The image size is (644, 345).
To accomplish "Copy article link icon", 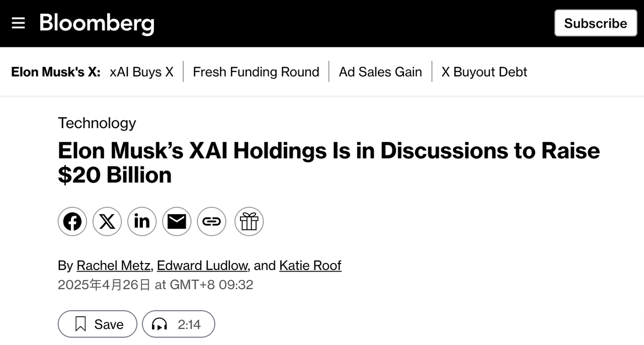I will (211, 221).
